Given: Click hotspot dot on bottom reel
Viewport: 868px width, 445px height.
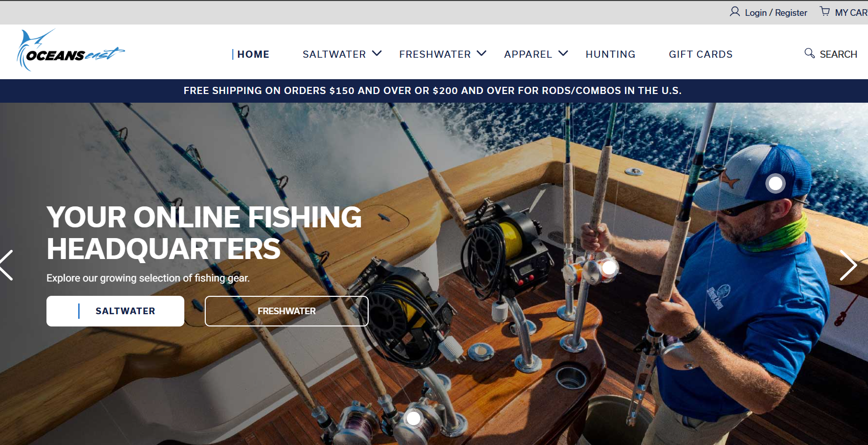Looking at the screenshot, I should [x=414, y=418].
